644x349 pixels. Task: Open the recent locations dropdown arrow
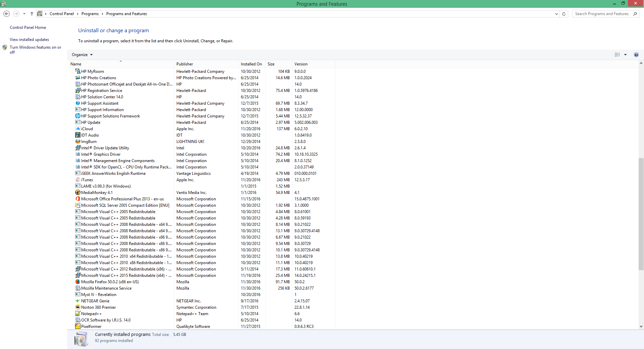[x=24, y=14]
